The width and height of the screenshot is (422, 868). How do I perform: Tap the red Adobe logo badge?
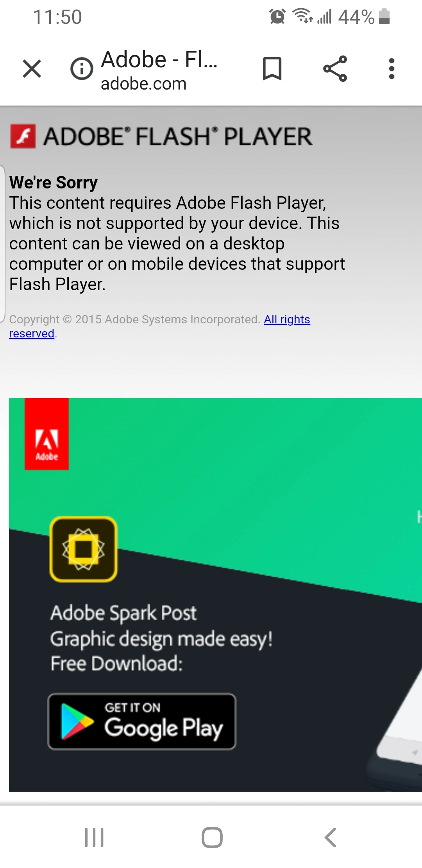point(46,434)
